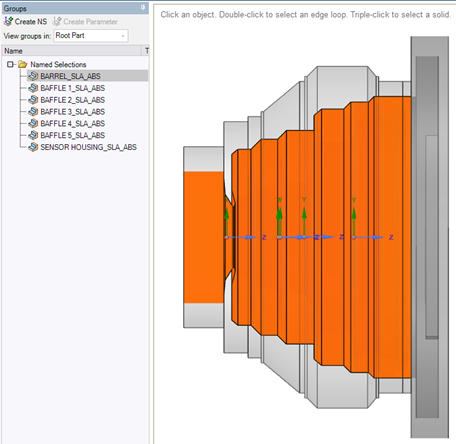Click the icon beside BAFFLE 2_SLA_ABS
Image resolution: width=456 pixels, height=444 pixels.
[33, 100]
